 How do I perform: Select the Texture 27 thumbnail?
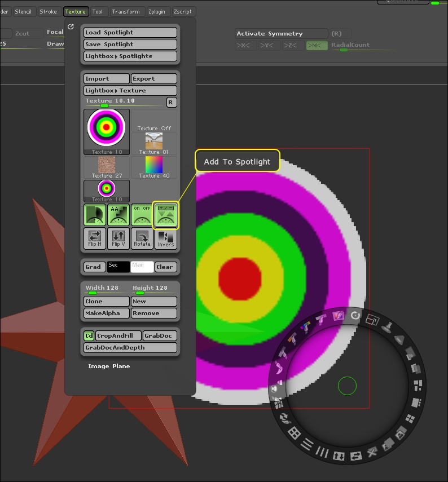coord(107,167)
